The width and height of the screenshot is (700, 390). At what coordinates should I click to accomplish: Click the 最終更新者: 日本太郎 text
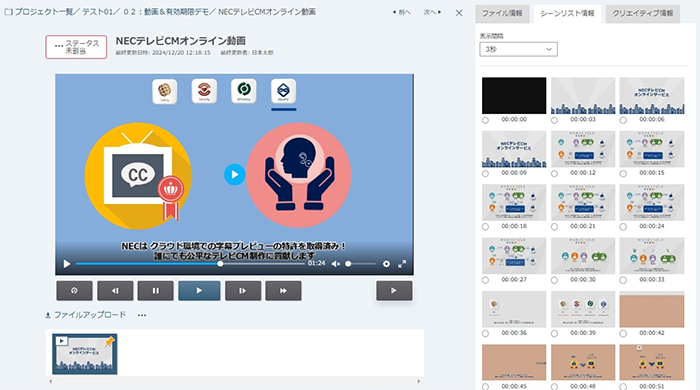247,53
